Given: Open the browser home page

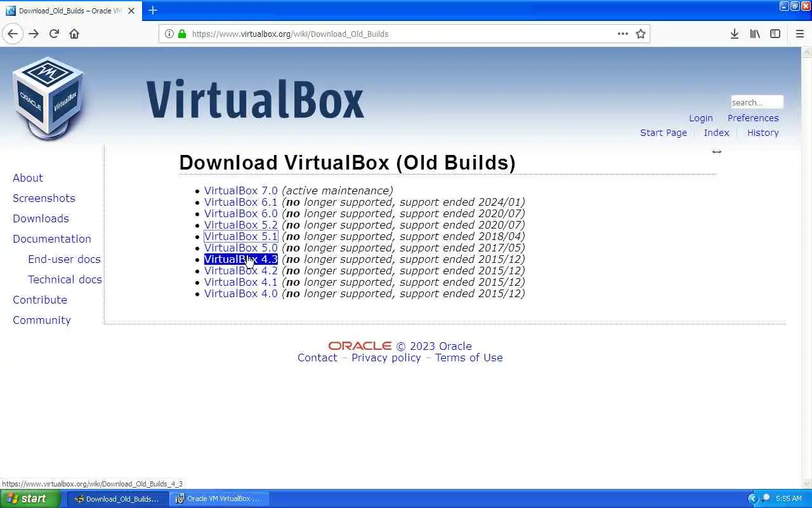Looking at the screenshot, I should coord(74,34).
